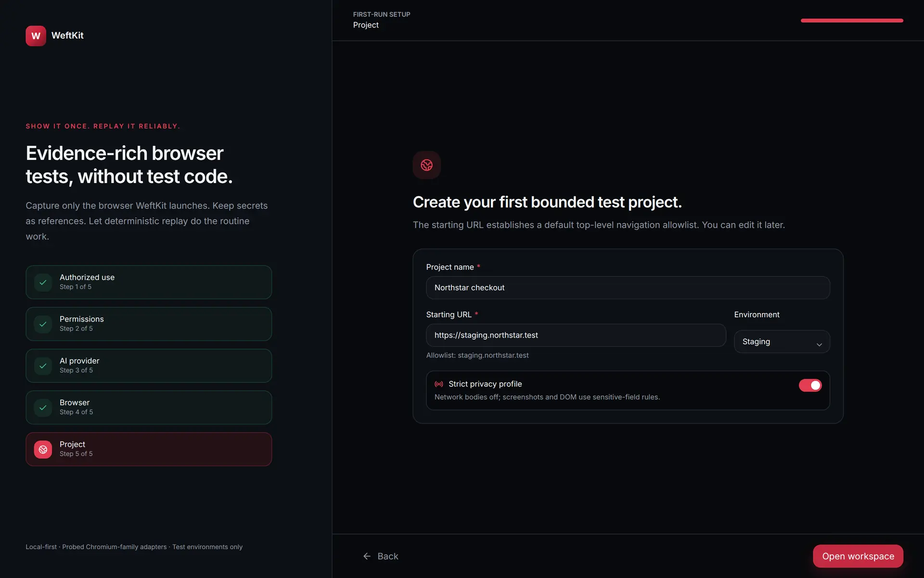
Task: Click the 'SHOW IT ONCE. REPLAY IT RELIABLY.' tagline
Action: click(x=103, y=126)
